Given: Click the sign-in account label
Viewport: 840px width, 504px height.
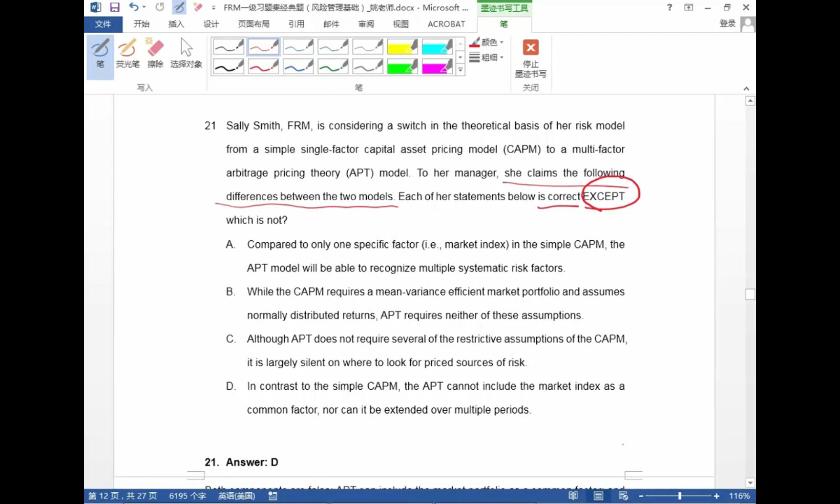Looking at the screenshot, I should point(727,24).
